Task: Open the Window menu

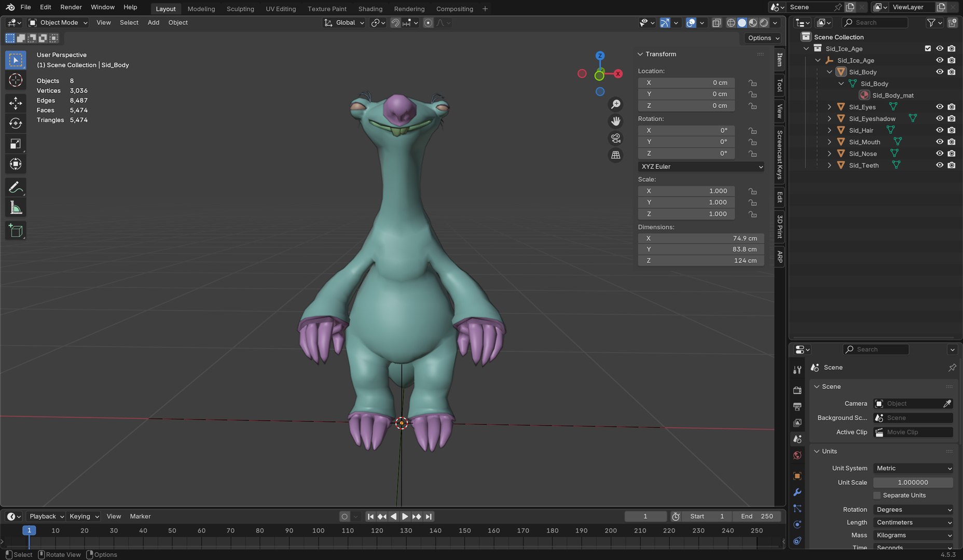Action: point(103,7)
